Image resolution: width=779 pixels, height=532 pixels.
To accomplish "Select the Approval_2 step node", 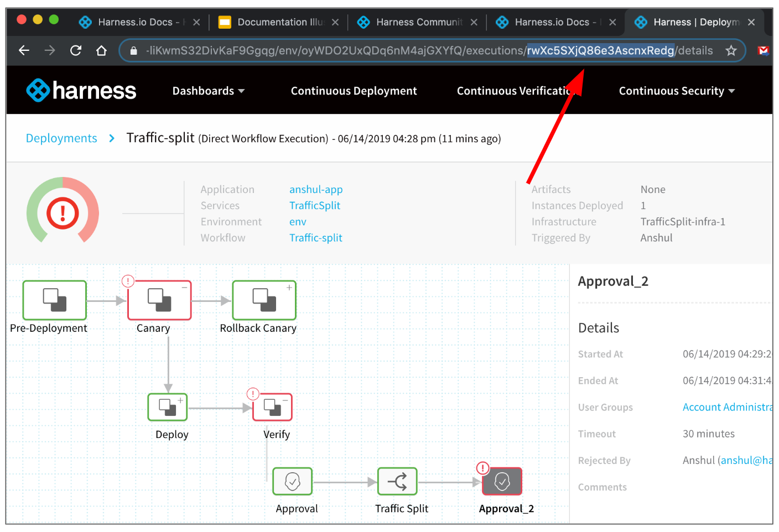I will (x=502, y=481).
